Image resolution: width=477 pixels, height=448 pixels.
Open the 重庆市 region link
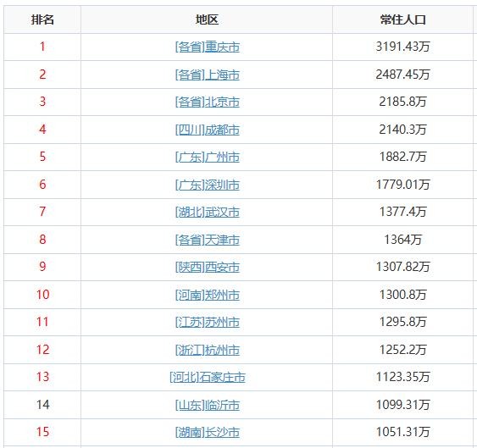coord(208,47)
